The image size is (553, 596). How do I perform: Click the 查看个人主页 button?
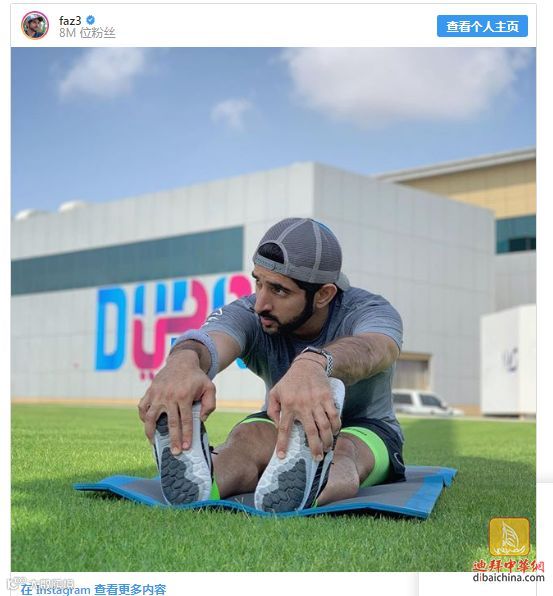coord(482,26)
